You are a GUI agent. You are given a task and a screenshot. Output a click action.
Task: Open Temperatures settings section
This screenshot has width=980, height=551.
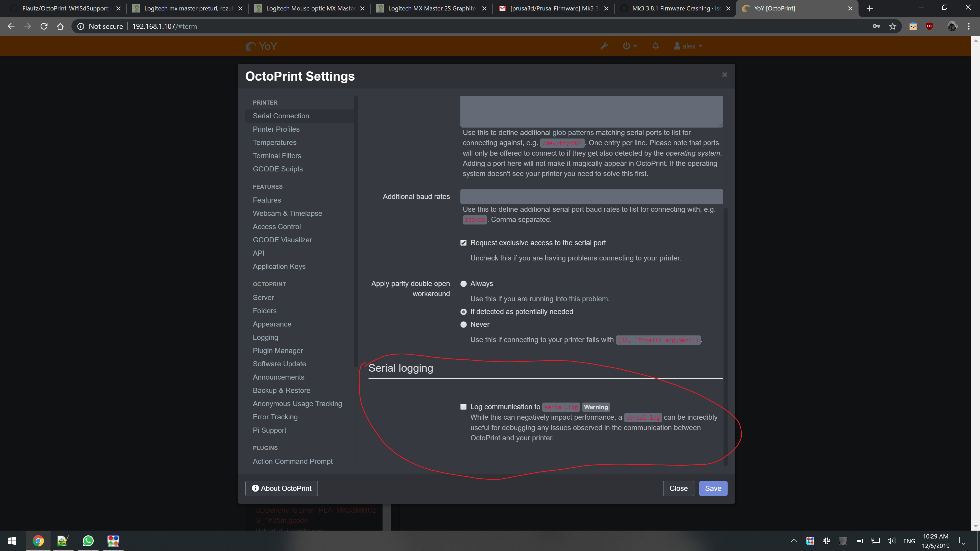coord(299,143)
